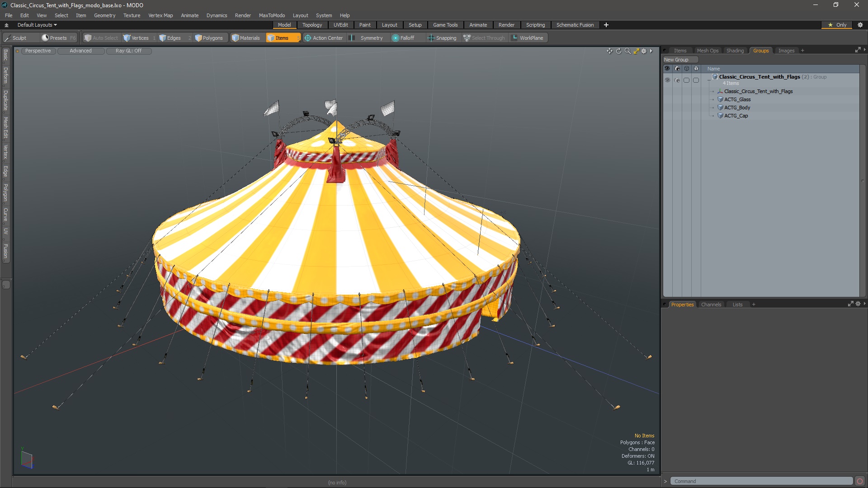Open viewport settings gear
Image resolution: width=868 pixels, height=488 pixels.
tap(644, 51)
